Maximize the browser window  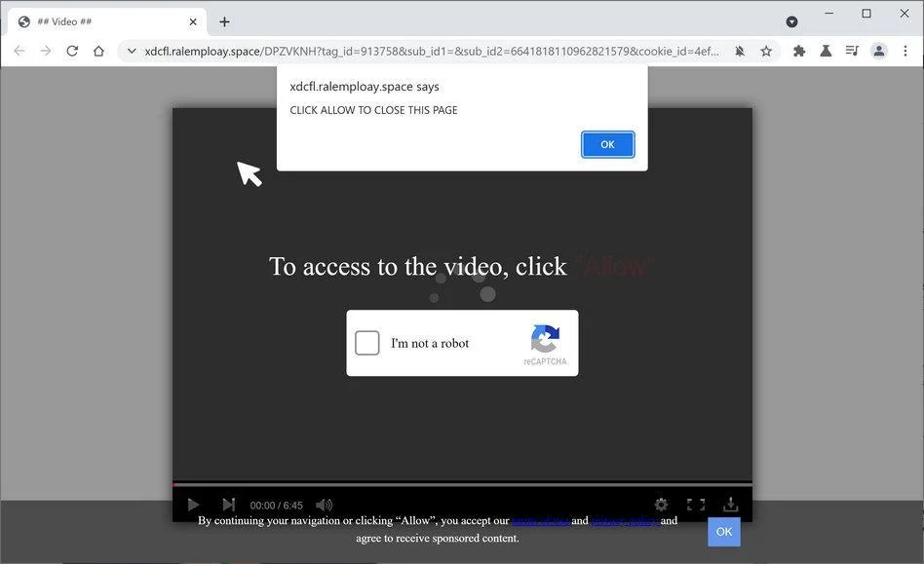[x=866, y=13]
